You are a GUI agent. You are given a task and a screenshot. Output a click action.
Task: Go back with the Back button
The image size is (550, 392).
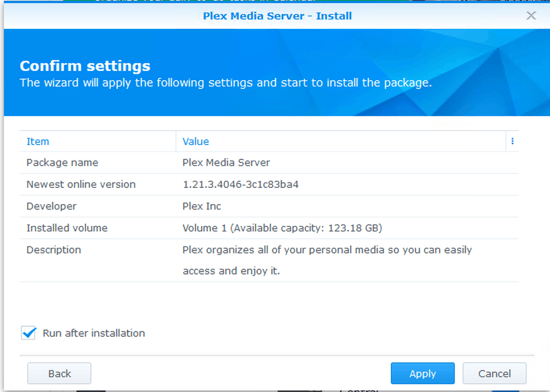coord(59,374)
